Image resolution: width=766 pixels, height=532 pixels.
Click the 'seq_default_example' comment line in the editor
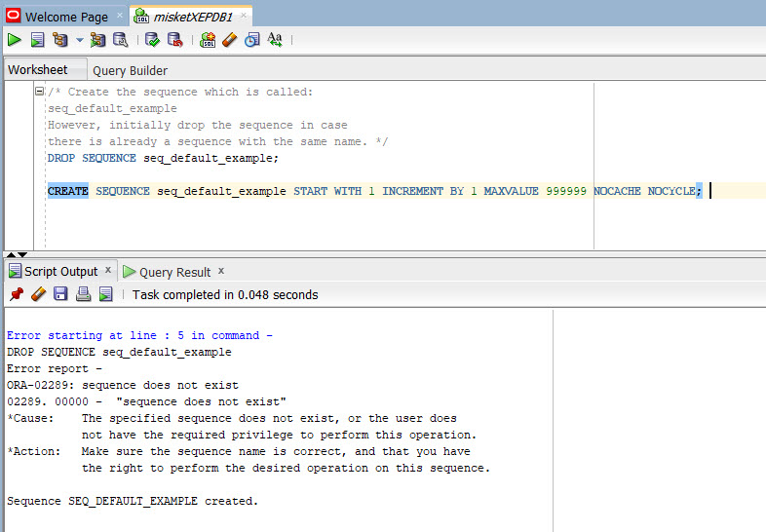[112, 108]
